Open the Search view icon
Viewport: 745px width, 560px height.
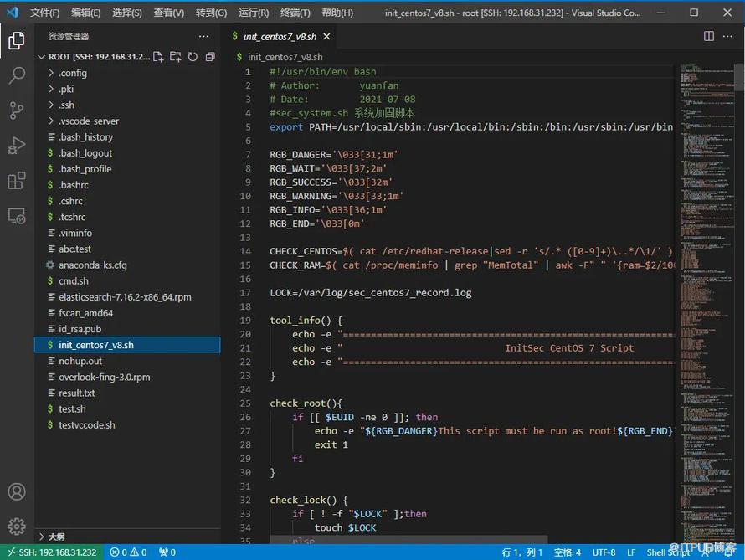click(x=17, y=75)
